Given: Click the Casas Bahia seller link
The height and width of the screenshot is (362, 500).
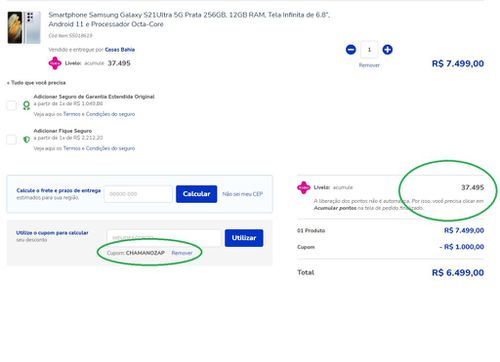Looking at the screenshot, I should coord(120,50).
